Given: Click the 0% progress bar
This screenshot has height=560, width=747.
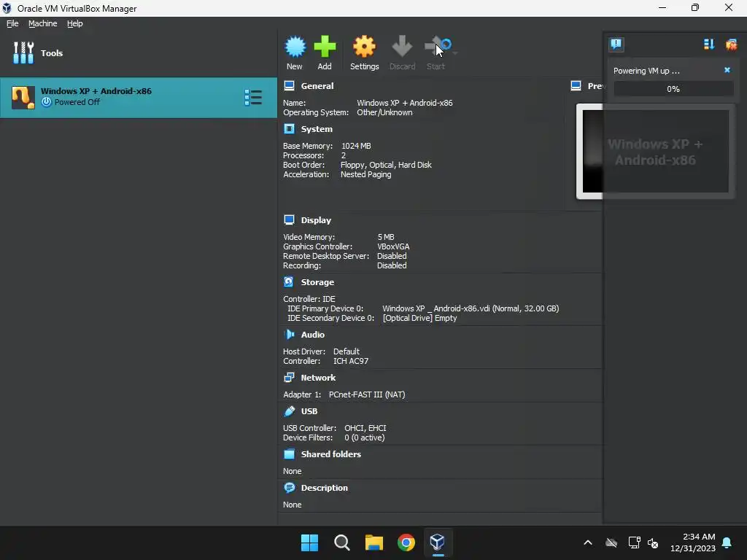Looking at the screenshot, I should [673, 88].
